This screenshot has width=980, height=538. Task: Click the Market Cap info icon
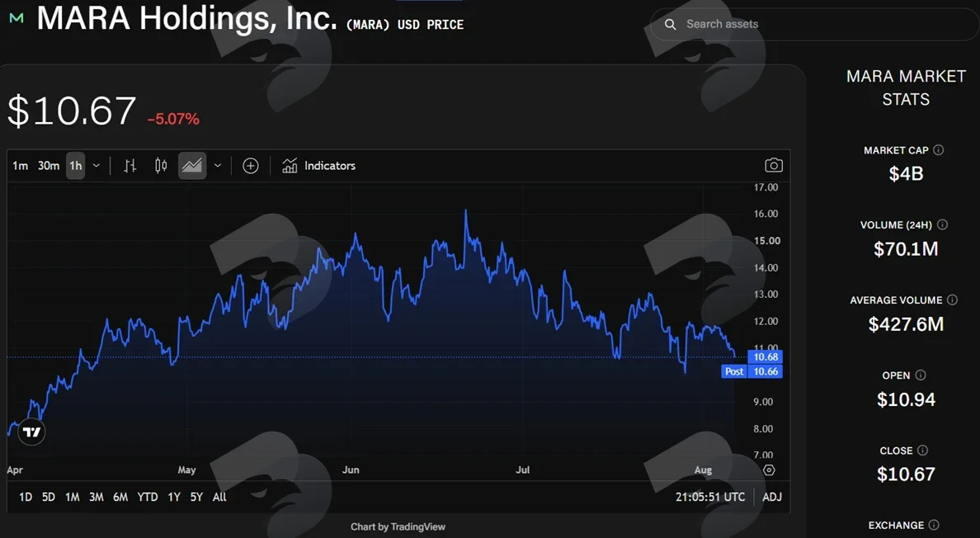938,150
